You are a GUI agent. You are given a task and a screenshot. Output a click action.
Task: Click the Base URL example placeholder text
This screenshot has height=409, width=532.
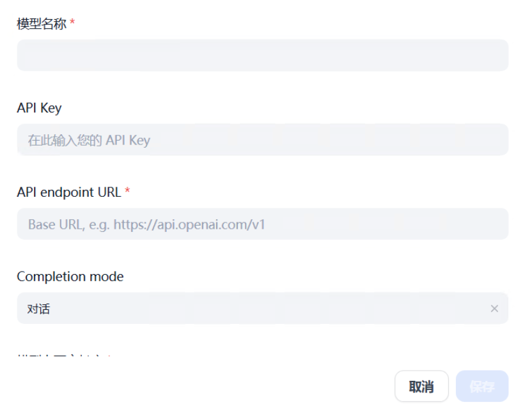[x=146, y=224]
